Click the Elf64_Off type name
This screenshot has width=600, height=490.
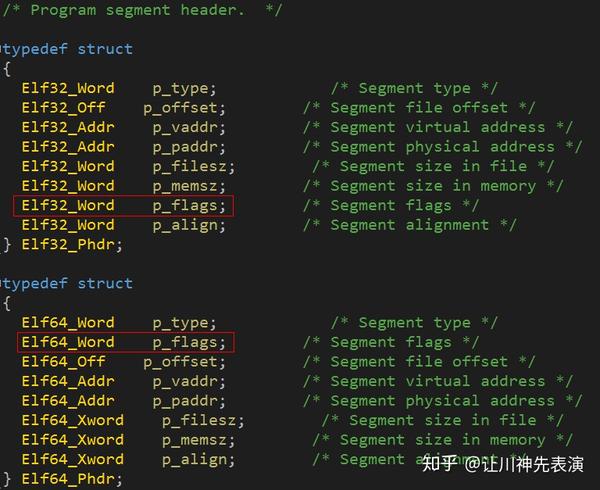[63, 362]
